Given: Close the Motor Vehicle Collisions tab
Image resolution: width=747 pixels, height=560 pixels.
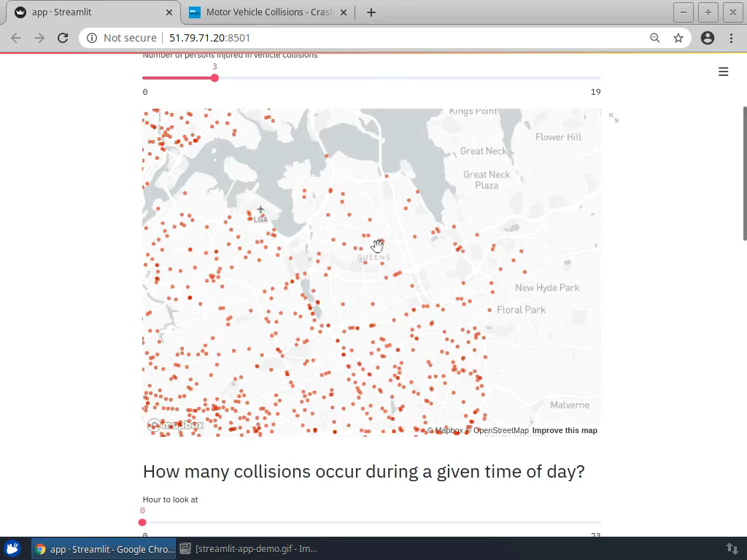Looking at the screenshot, I should tap(344, 12).
